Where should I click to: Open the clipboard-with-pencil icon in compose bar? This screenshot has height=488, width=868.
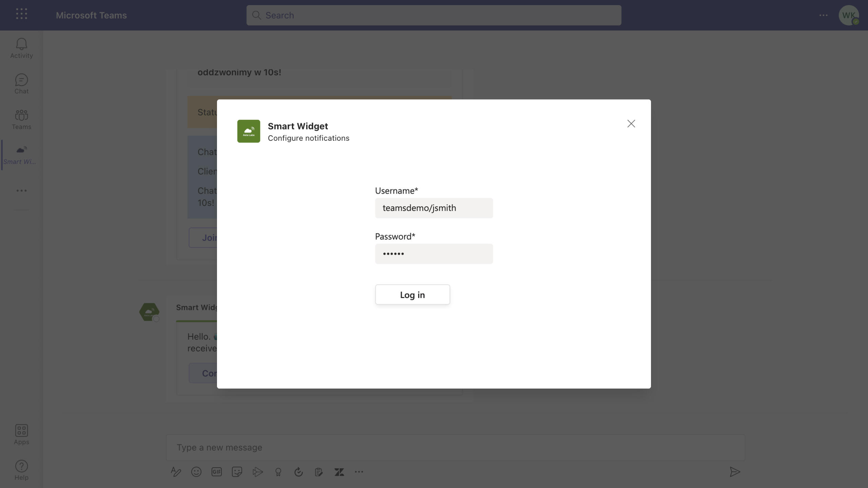click(x=319, y=472)
